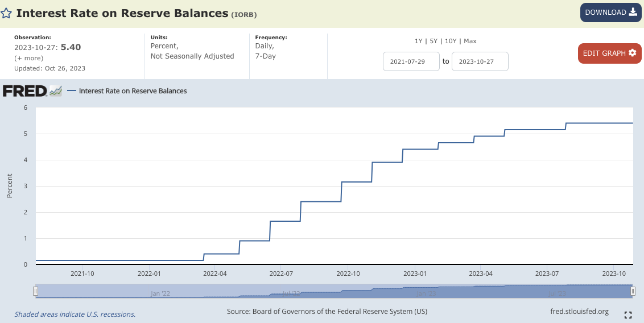Click the DOWNLOAD button
The height and width of the screenshot is (323, 644).
click(x=610, y=13)
